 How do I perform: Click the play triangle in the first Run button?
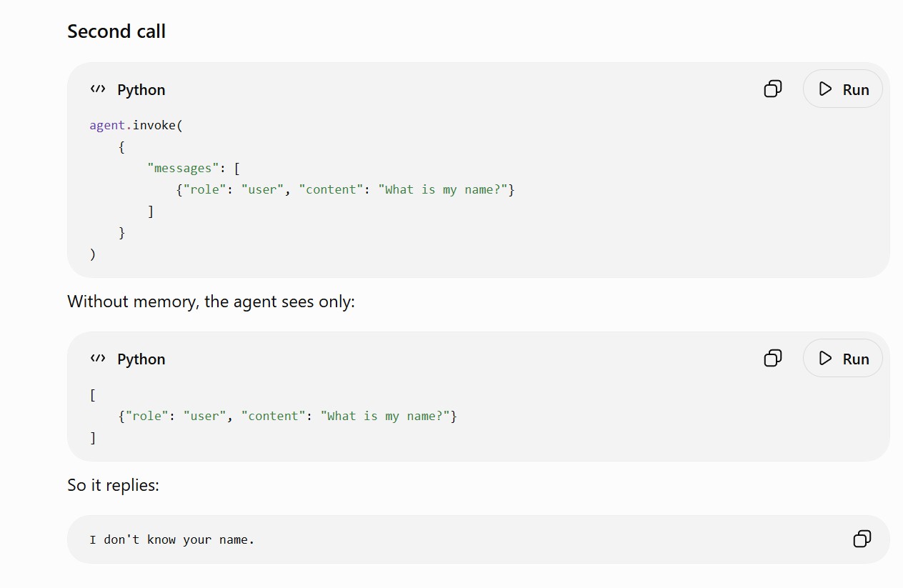(825, 89)
